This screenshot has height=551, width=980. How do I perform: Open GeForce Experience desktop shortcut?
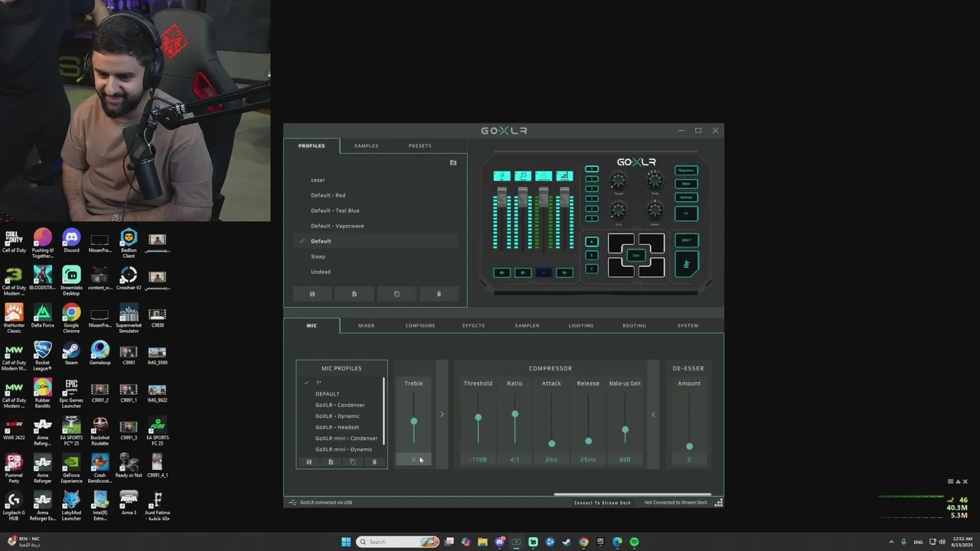click(x=71, y=468)
